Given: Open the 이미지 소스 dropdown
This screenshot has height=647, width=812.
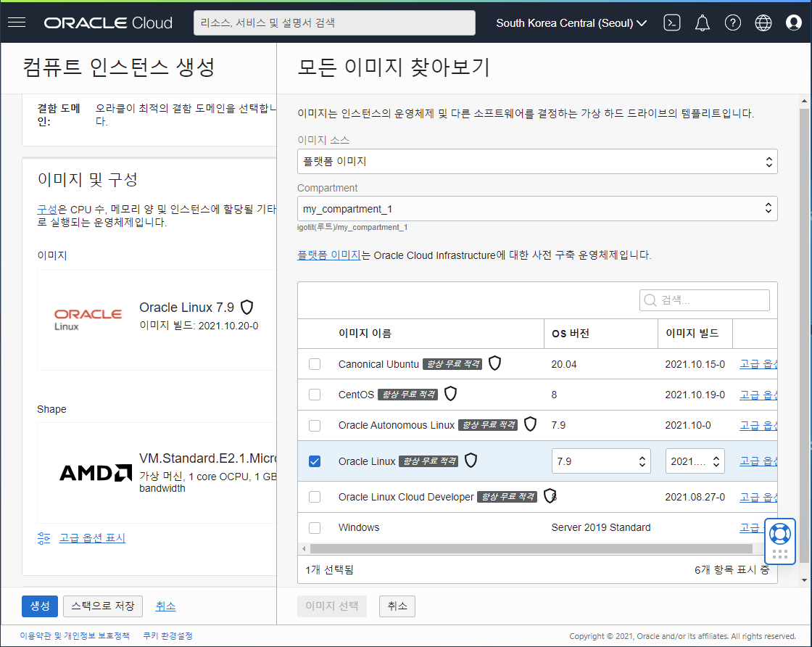Looking at the screenshot, I should (x=537, y=162).
